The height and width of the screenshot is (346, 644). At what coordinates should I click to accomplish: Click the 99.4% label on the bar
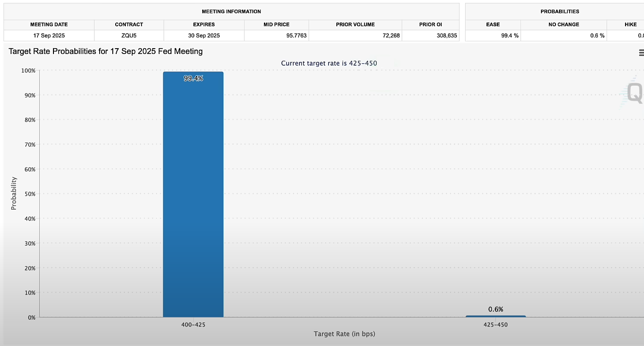193,78
